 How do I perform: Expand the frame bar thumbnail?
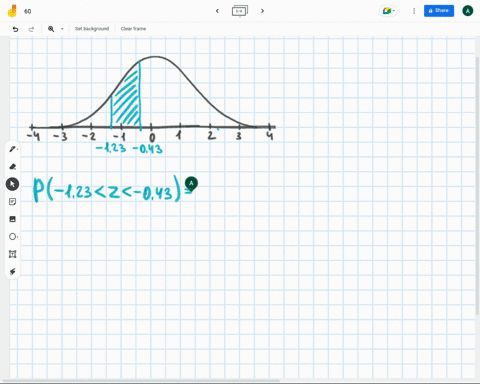(x=240, y=11)
